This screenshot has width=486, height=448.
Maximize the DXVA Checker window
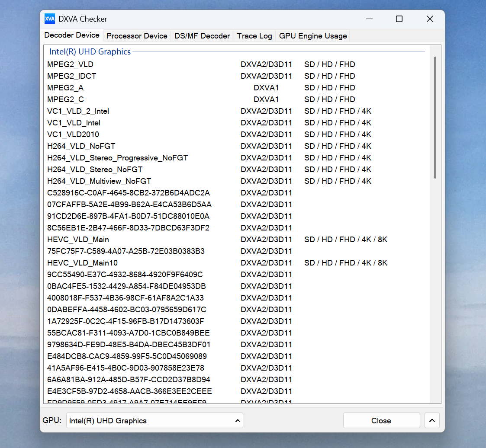[x=399, y=19]
